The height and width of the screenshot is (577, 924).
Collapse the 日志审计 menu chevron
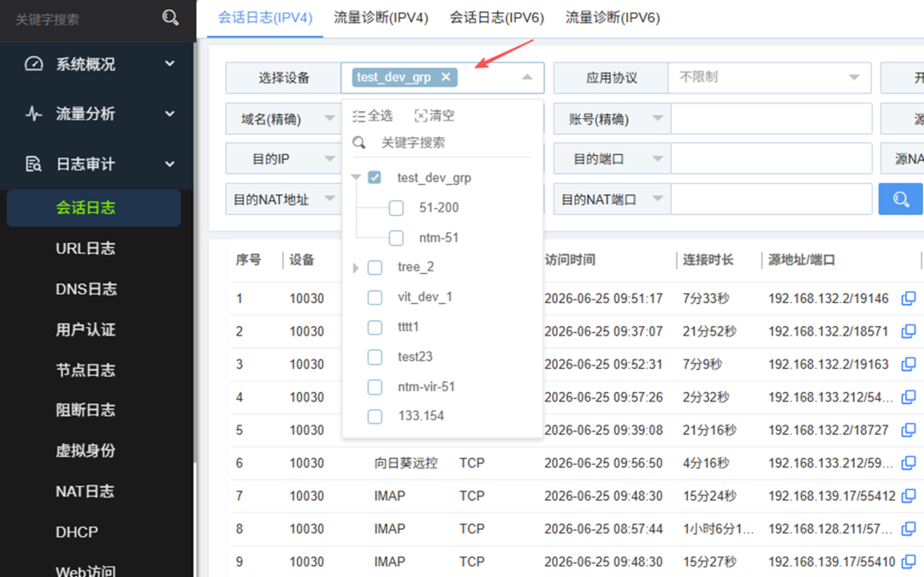pyautogui.click(x=169, y=164)
